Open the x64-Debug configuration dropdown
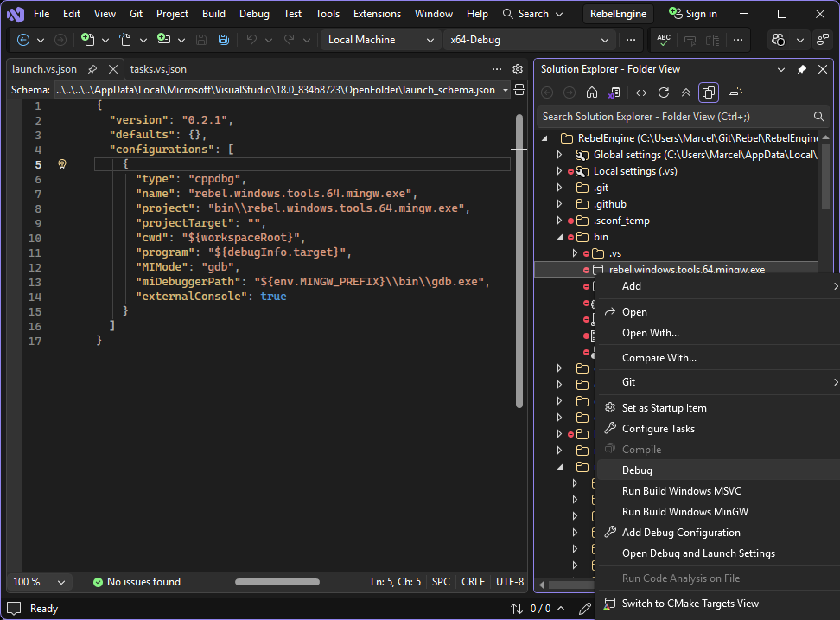The height and width of the screenshot is (620, 840). [529, 40]
